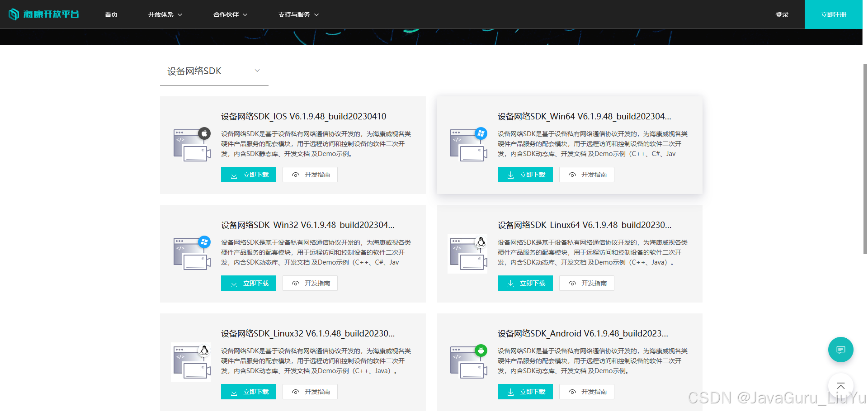868x412 pixels.
Task: Expand the 设备网络SDK category dropdown
Action: [x=214, y=71]
